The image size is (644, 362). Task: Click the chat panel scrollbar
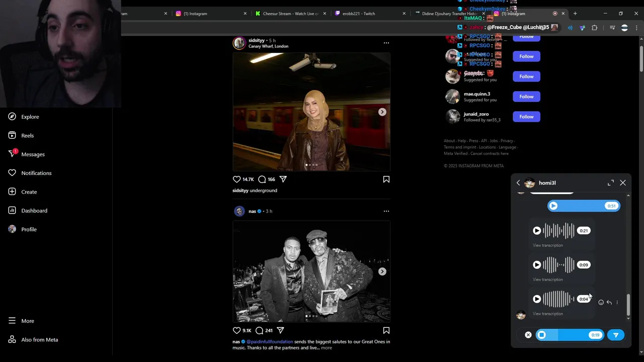628,306
